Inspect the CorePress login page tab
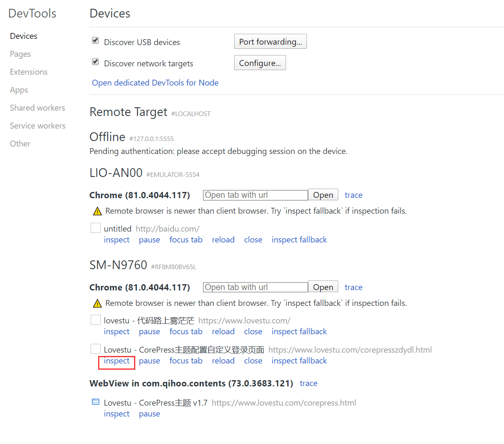 point(117,361)
